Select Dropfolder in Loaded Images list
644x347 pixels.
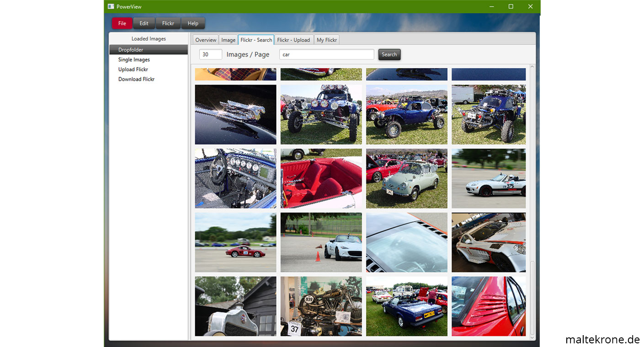pyautogui.click(x=149, y=50)
